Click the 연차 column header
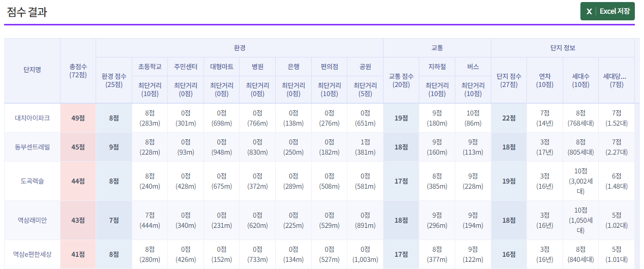644x269 pixels. point(545,80)
